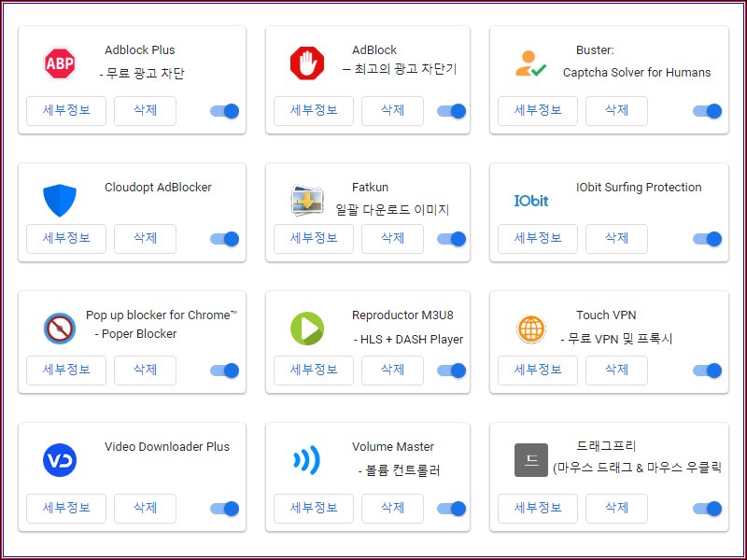Disable the Cloudopt AdBlocker toggle

[x=225, y=239]
